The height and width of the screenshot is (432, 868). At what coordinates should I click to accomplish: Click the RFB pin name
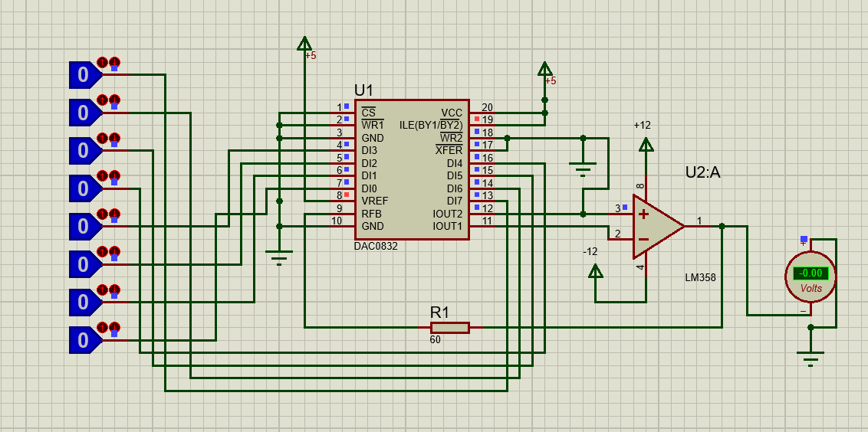coord(371,214)
